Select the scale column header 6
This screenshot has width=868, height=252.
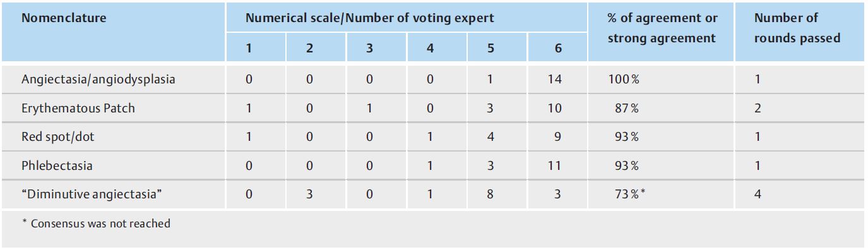click(559, 48)
